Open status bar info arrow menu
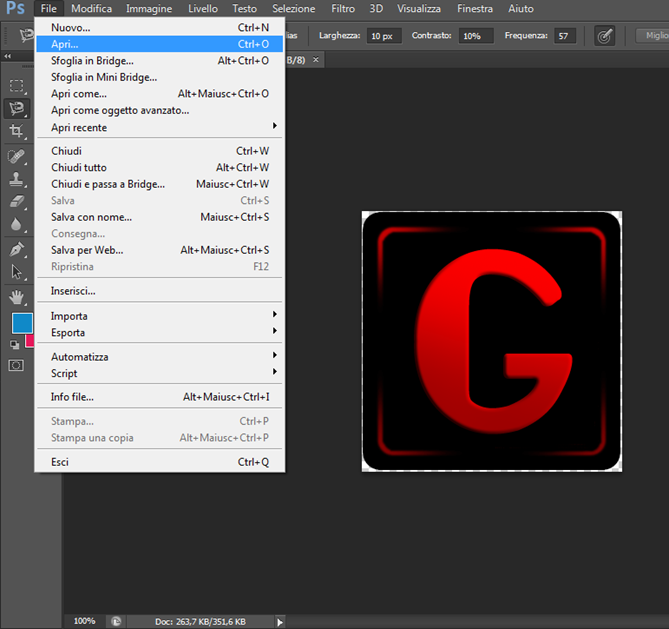 pyautogui.click(x=279, y=622)
